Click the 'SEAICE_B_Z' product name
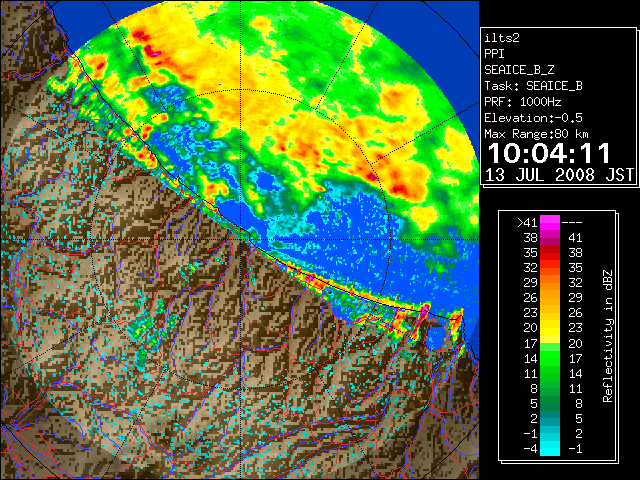 click(519, 70)
